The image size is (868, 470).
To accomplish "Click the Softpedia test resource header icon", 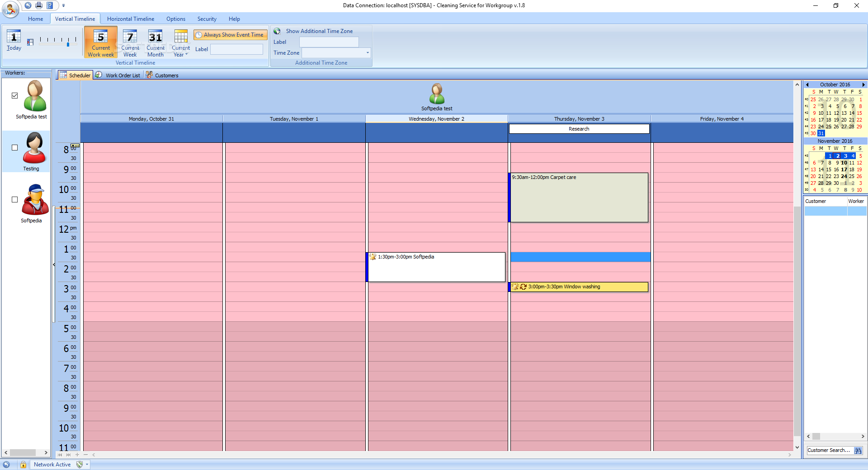I will point(437,94).
